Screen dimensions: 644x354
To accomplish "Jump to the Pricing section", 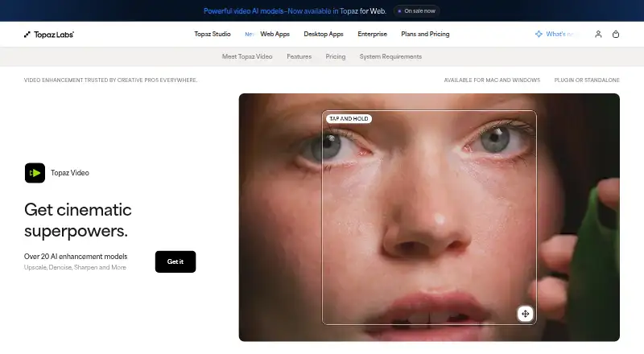I will [x=335, y=56].
